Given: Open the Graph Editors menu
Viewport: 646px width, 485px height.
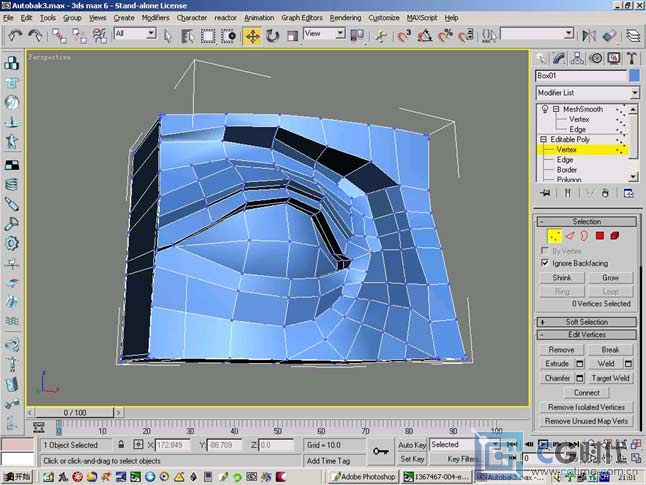Looking at the screenshot, I should point(302,18).
